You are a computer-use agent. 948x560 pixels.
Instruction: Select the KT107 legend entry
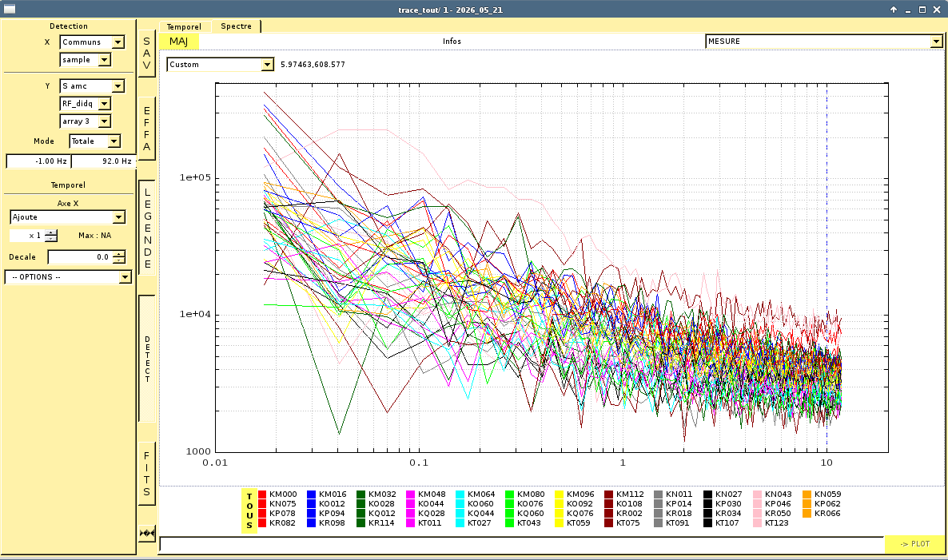tap(727, 523)
